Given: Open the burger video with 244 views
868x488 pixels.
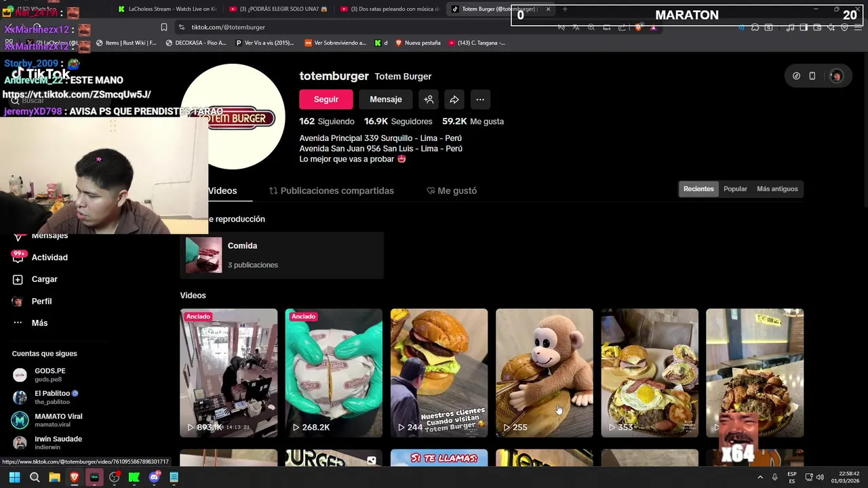Looking at the screenshot, I should [x=439, y=373].
